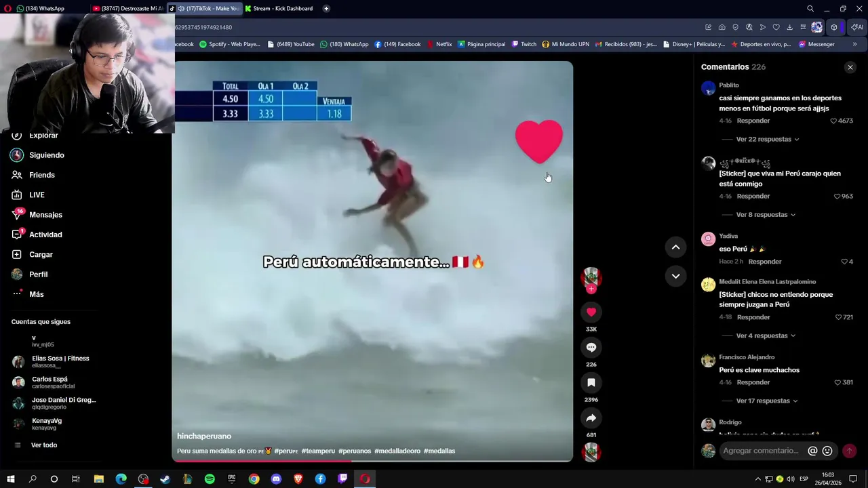Like Medalit Elena's comment heart

(x=838, y=317)
